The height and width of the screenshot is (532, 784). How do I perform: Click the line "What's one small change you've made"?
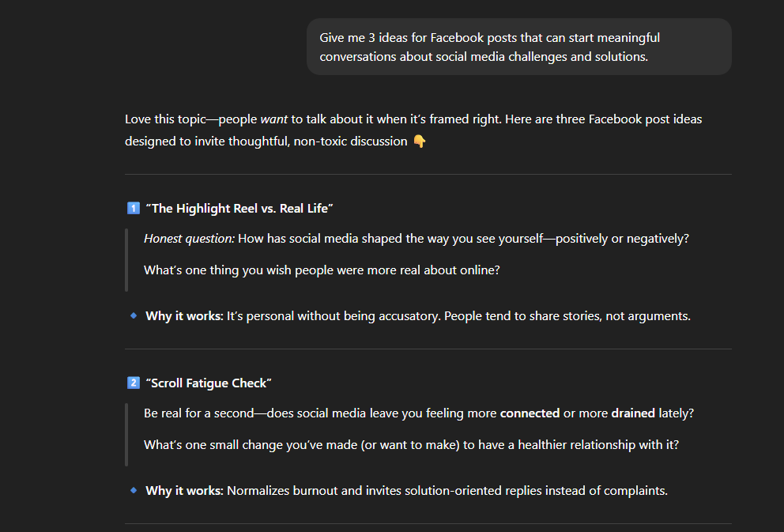coord(411,445)
